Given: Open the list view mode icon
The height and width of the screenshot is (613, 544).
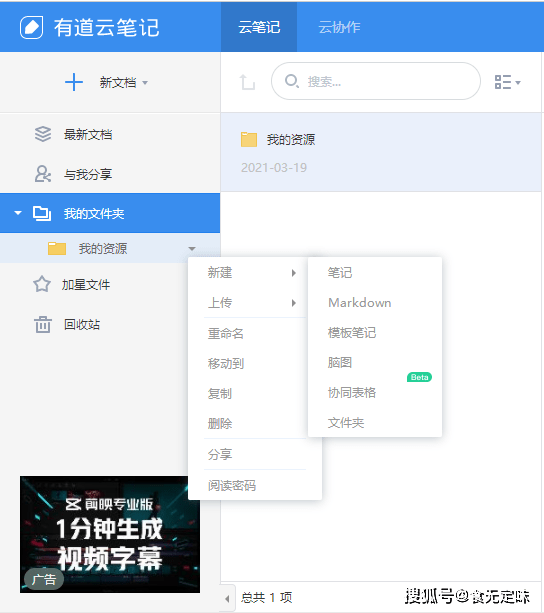Looking at the screenshot, I should (x=503, y=82).
